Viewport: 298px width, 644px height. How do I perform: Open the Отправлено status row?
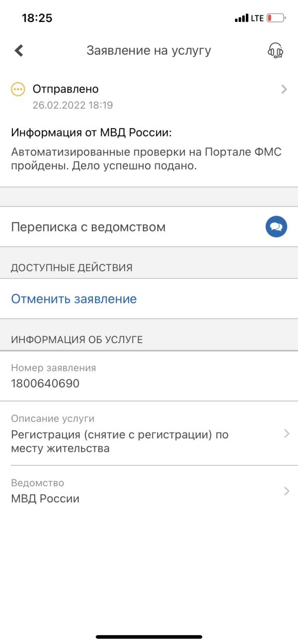pos(149,96)
